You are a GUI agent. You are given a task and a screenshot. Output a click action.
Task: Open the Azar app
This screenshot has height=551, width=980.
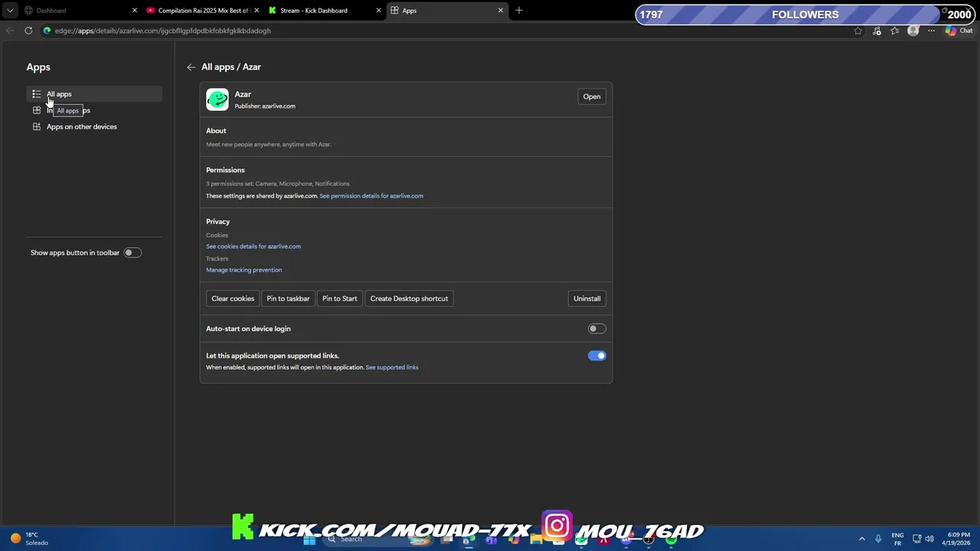(x=592, y=96)
